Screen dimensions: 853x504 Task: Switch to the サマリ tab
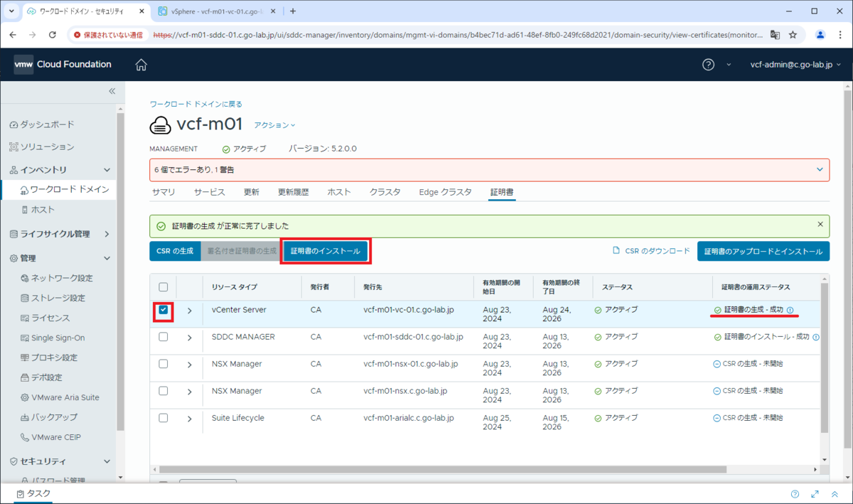163,192
